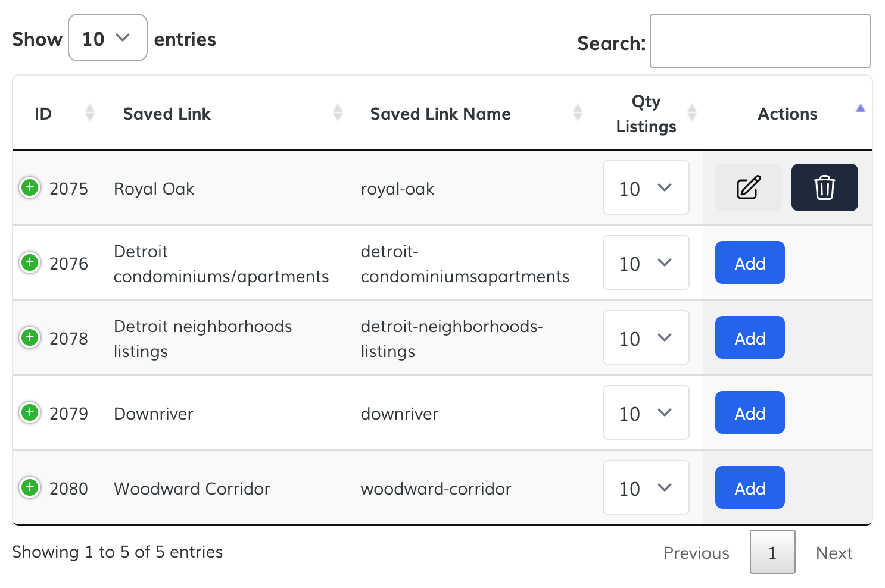Open Qty Listings dropdown for Royal Oak
This screenshot has height=588, width=885.
(646, 188)
